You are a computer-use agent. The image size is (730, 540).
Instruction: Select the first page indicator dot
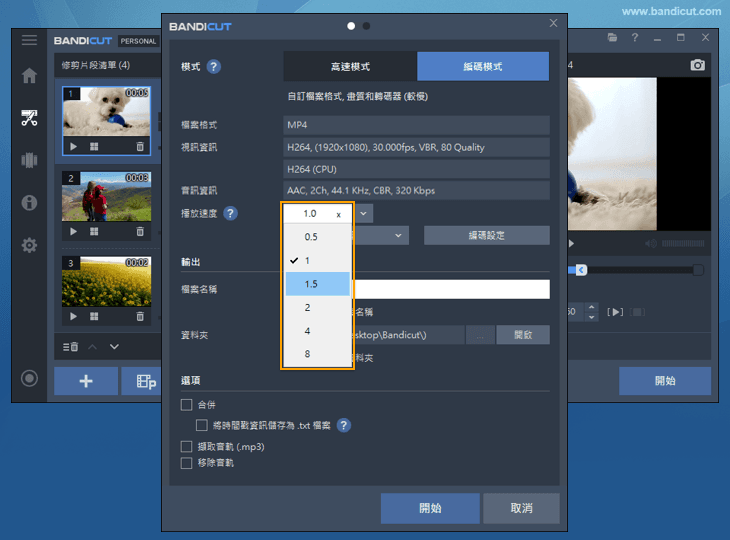tap(351, 26)
